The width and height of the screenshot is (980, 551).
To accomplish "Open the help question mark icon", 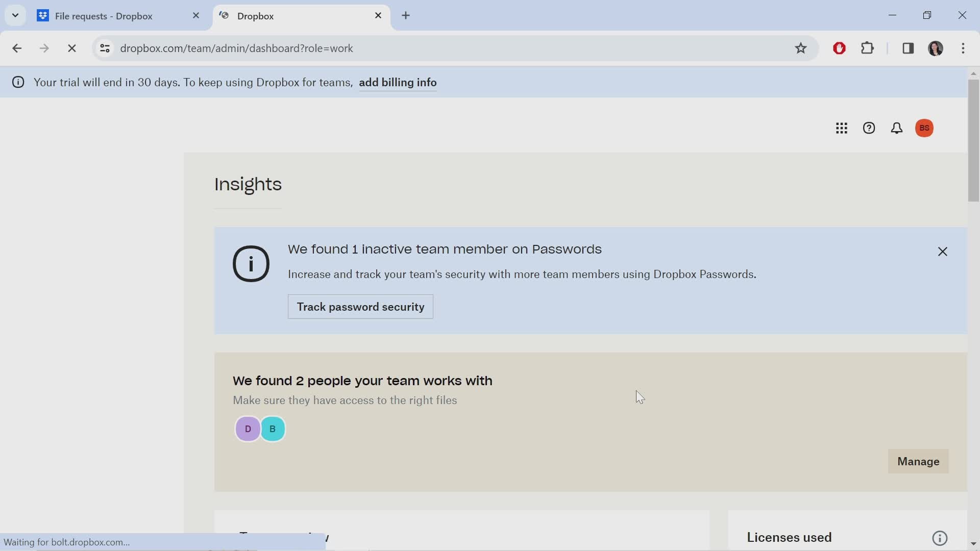I will click(869, 128).
